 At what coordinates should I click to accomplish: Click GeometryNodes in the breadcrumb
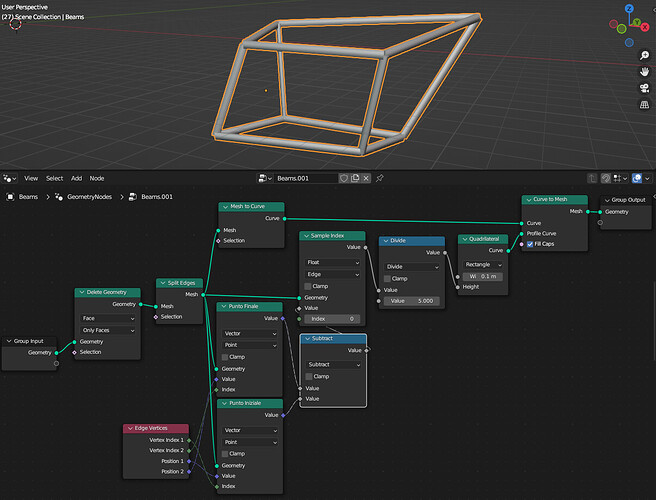(x=90, y=197)
